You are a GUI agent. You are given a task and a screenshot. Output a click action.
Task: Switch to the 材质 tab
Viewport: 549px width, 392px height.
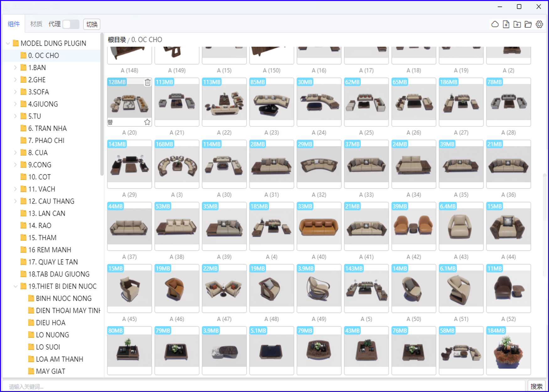pyautogui.click(x=36, y=24)
